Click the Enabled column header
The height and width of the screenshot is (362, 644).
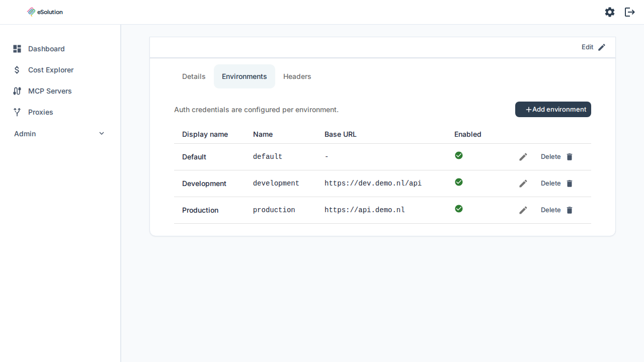(x=468, y=134)
